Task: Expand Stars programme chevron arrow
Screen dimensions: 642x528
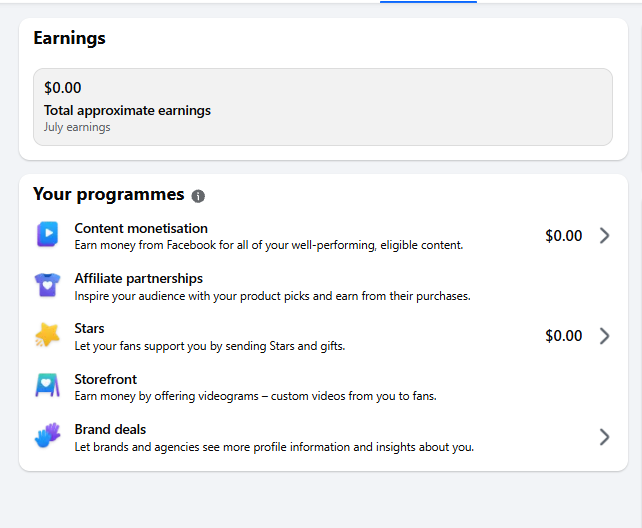Action: pos(605,336)
